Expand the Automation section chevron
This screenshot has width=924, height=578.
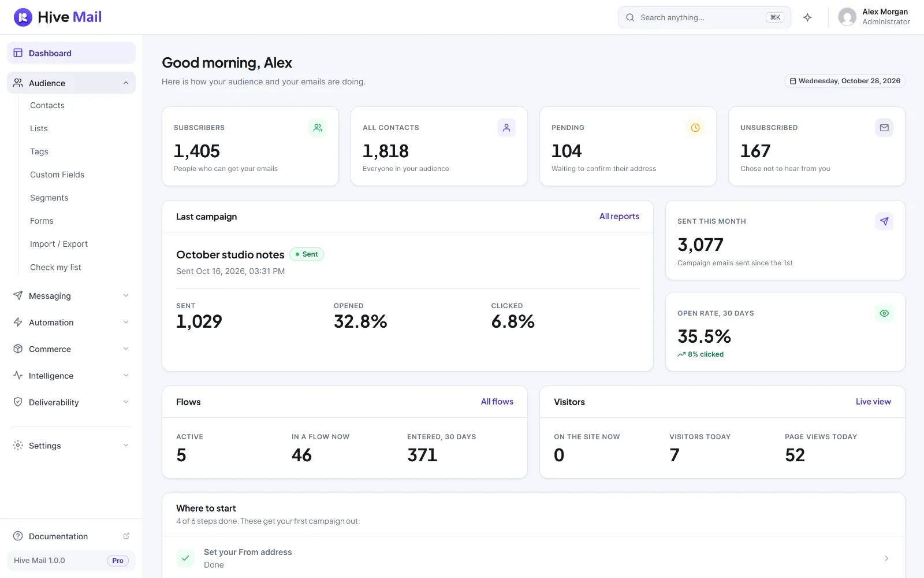(x=126, y=322)
